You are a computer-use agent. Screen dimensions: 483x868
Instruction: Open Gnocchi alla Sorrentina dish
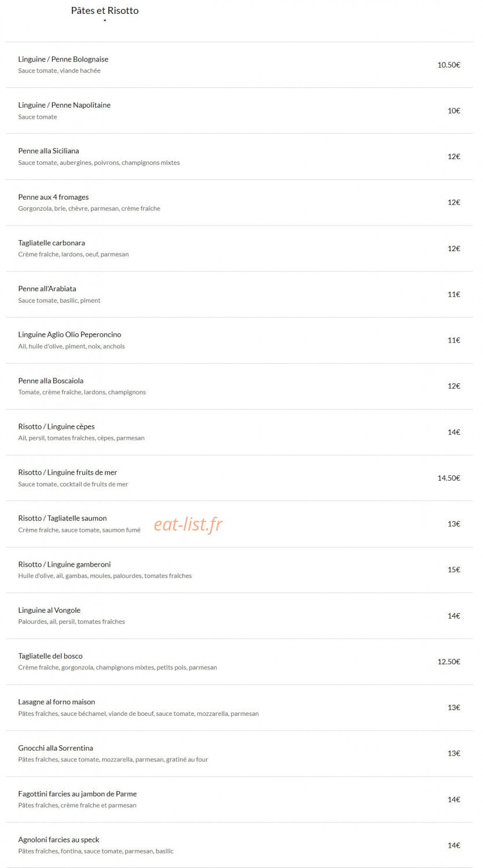pyautogui.click(x=239, y=753)
